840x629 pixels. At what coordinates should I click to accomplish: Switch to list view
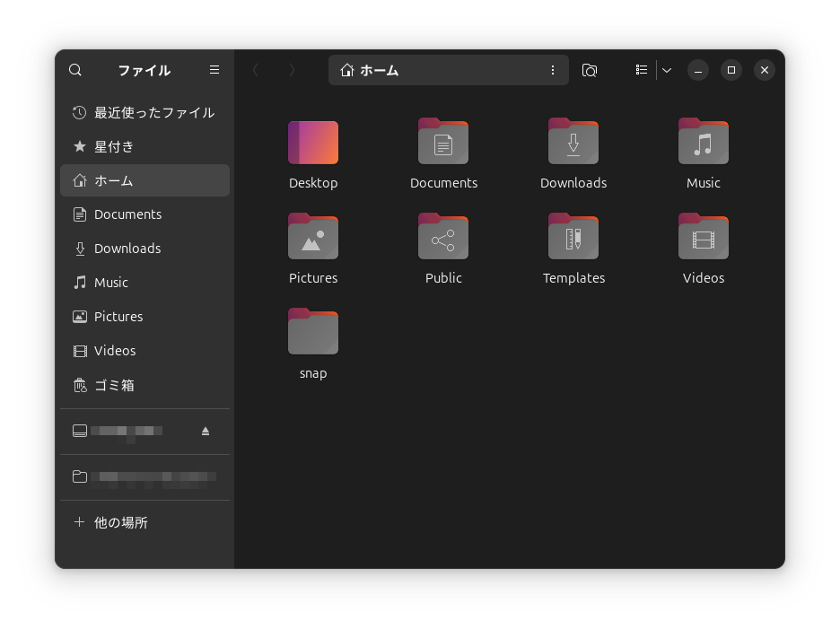coord(642,70)
